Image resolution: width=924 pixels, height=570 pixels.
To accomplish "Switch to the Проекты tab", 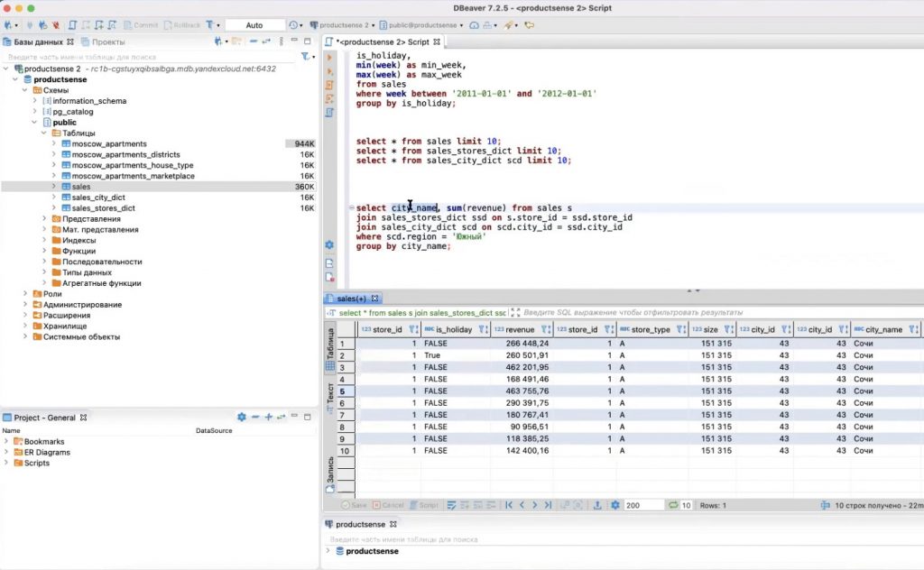I will [x=103, y=41].
